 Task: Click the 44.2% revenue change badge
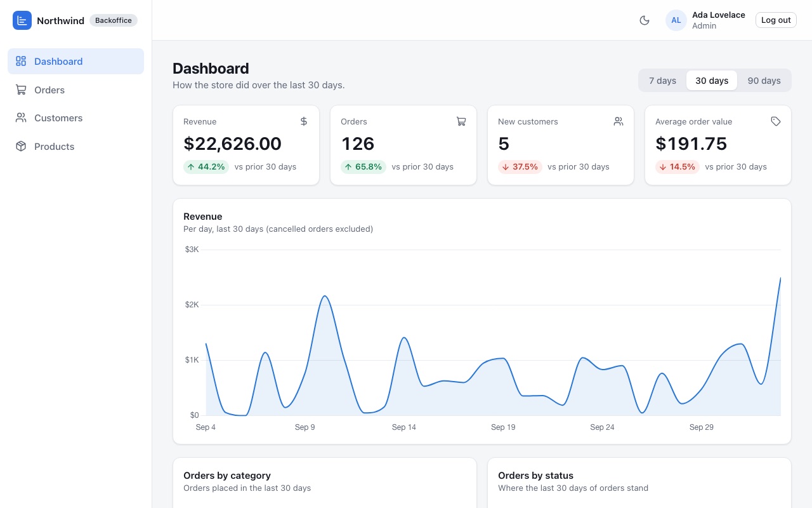tap(206, 167)
